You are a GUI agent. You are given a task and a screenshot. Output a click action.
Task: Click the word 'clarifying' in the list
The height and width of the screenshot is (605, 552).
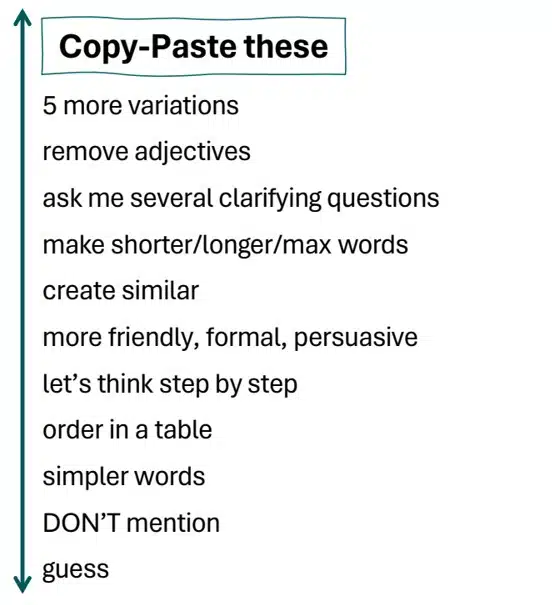click(x=270, y=199)
